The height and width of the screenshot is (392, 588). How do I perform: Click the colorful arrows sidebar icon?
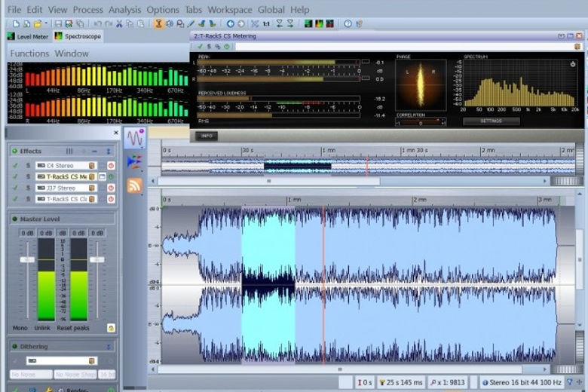click(x=134, y=161)
